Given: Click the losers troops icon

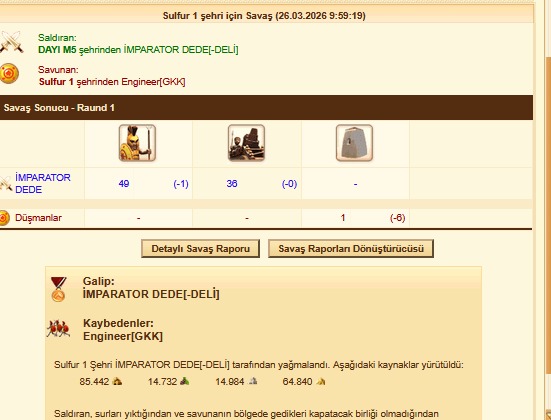Looking at the screenshot, I should 58,329.
